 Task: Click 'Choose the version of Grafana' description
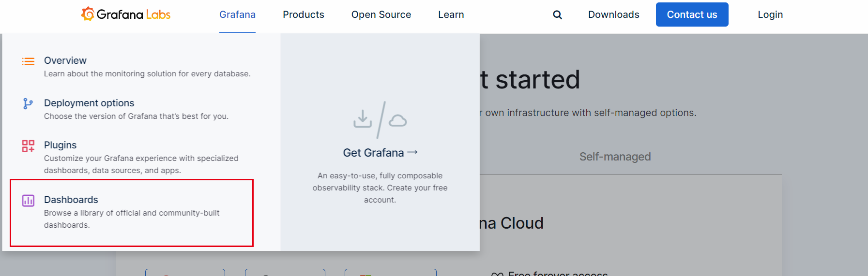136,116
